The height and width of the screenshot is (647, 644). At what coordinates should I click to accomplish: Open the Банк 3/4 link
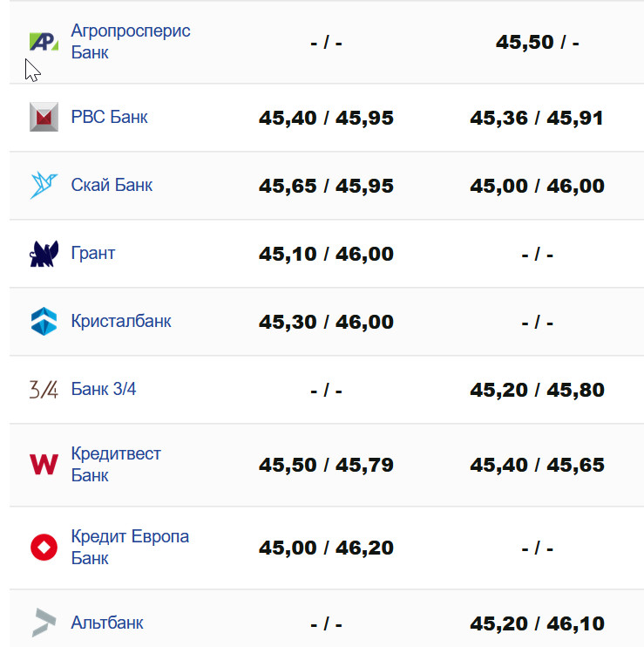[104, 389]
